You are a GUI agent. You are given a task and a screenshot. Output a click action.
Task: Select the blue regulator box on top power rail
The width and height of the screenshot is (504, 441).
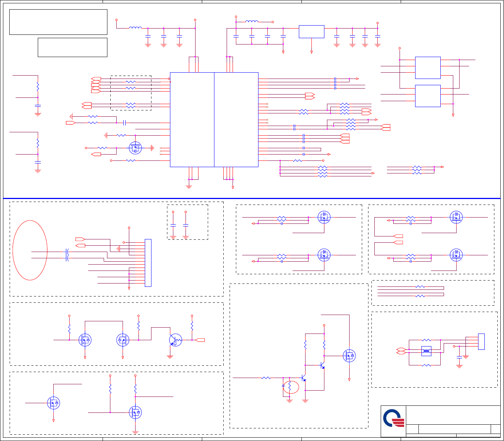coord(311,31)
